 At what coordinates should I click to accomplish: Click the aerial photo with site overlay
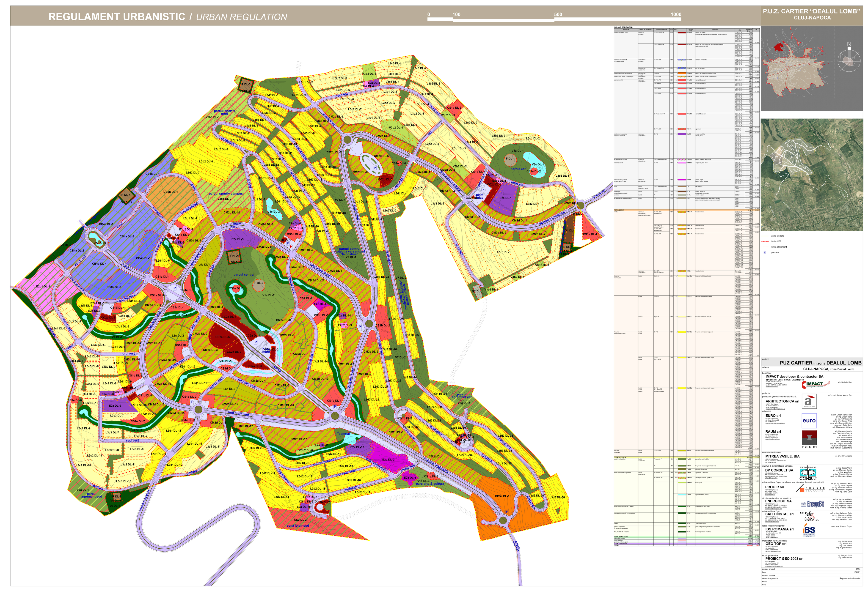click(x=812, y=174)
